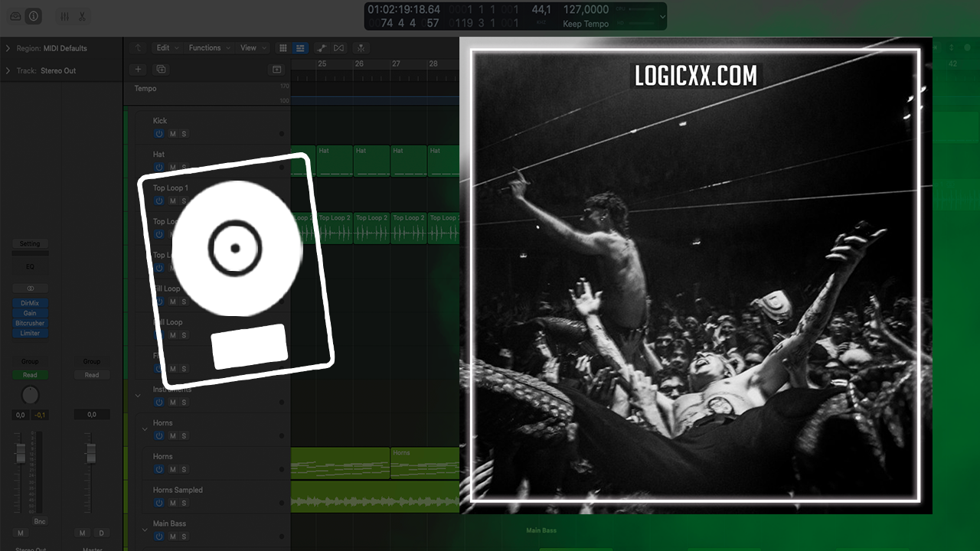This screenshot has width=980, height=551.
Task: Click the Bitcrusher plugin slot
Action: pos(30,323)
